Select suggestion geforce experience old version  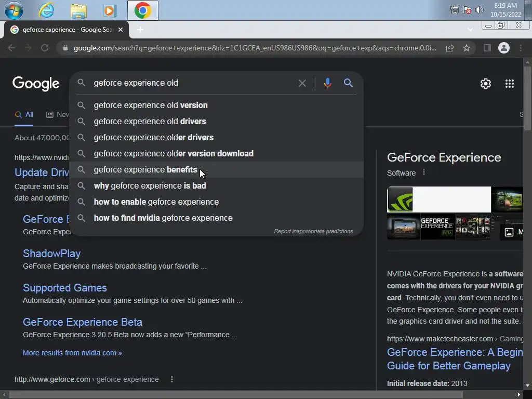pyautogui.click(x=217, y=105)
